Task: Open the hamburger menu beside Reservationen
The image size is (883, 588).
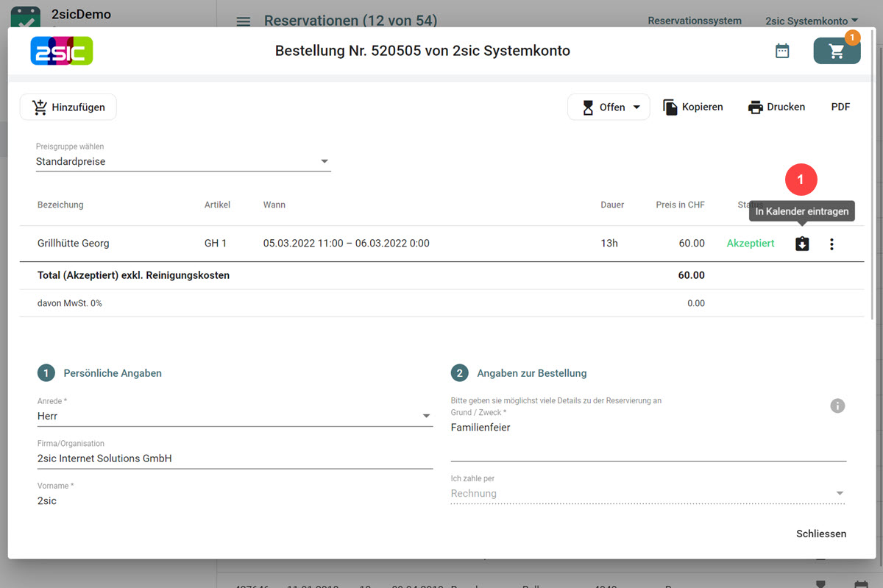Action: pyautogui.click(x=243, y=21)
